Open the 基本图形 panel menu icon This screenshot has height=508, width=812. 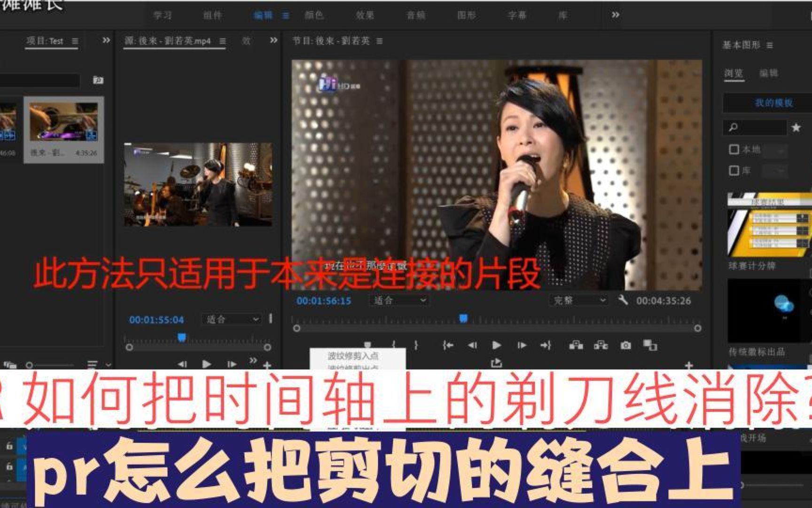click(x=770, y=45)
